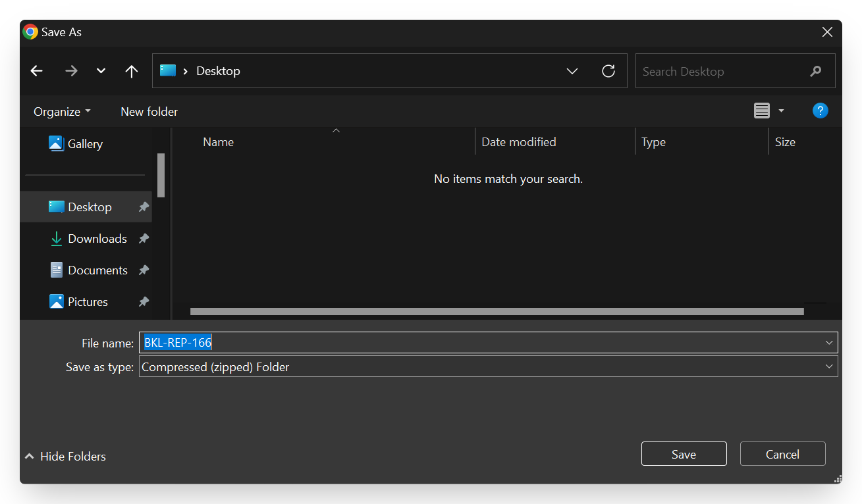Click in the Search Desktop field

[721, 71]
